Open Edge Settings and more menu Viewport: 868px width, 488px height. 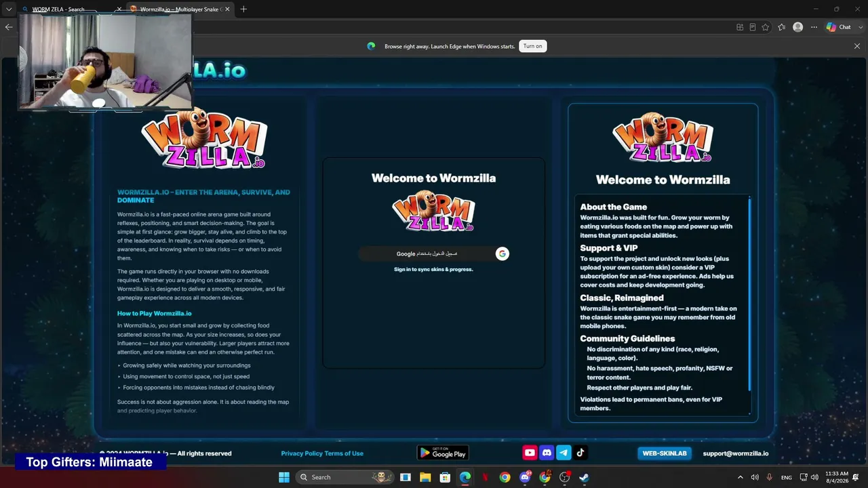(x=814, y=27)
